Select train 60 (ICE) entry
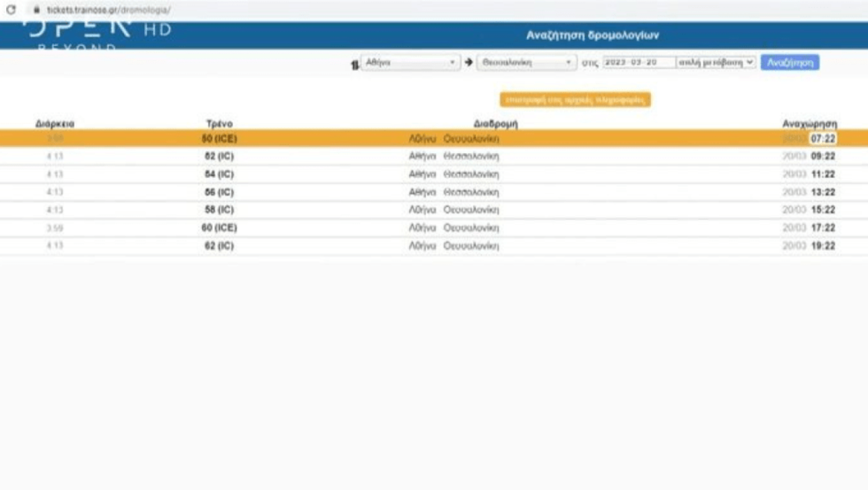868x490 pixels. point(219,228)
